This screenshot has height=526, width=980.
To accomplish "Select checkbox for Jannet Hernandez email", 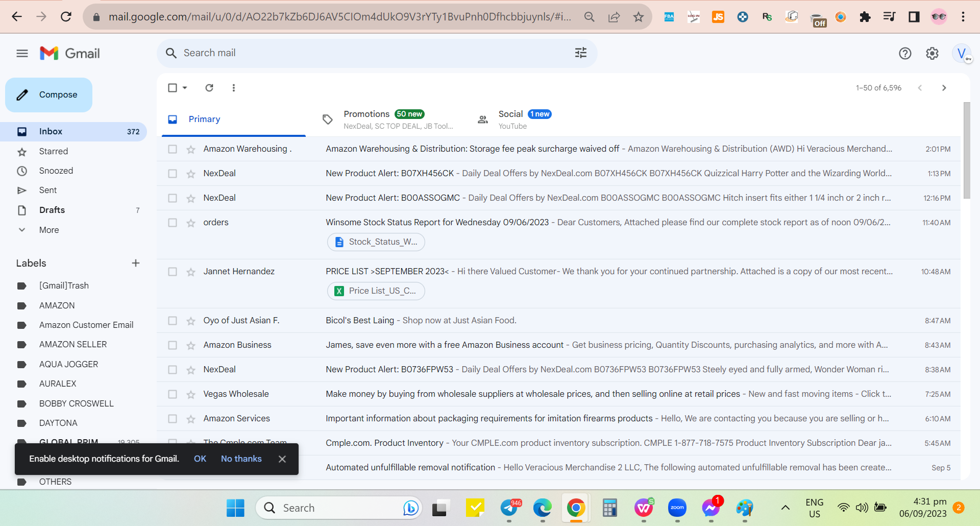I will click(173, 272).
